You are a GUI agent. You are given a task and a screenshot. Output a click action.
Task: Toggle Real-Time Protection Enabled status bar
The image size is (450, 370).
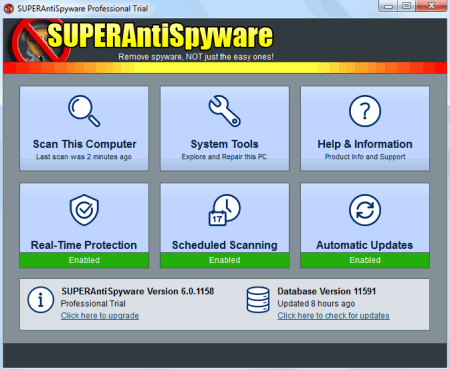pyautogui.click(x=84, y=260)
